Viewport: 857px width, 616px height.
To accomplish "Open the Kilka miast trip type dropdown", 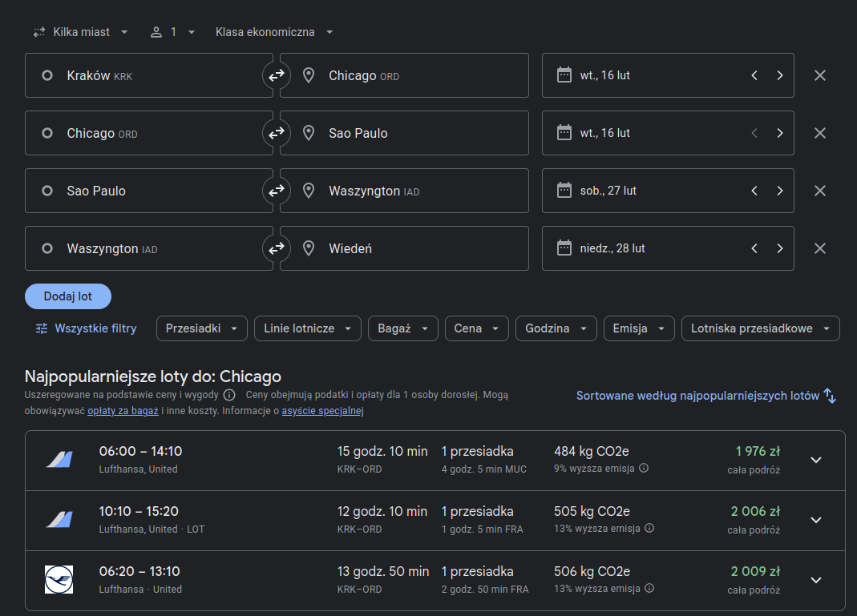I will 80,32.
